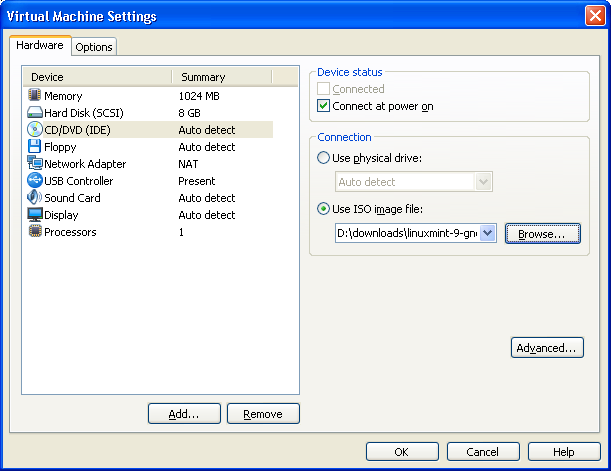Open Help for this dialog
The width and height of the screenshot is (611, 471).
tap(564, 452)
